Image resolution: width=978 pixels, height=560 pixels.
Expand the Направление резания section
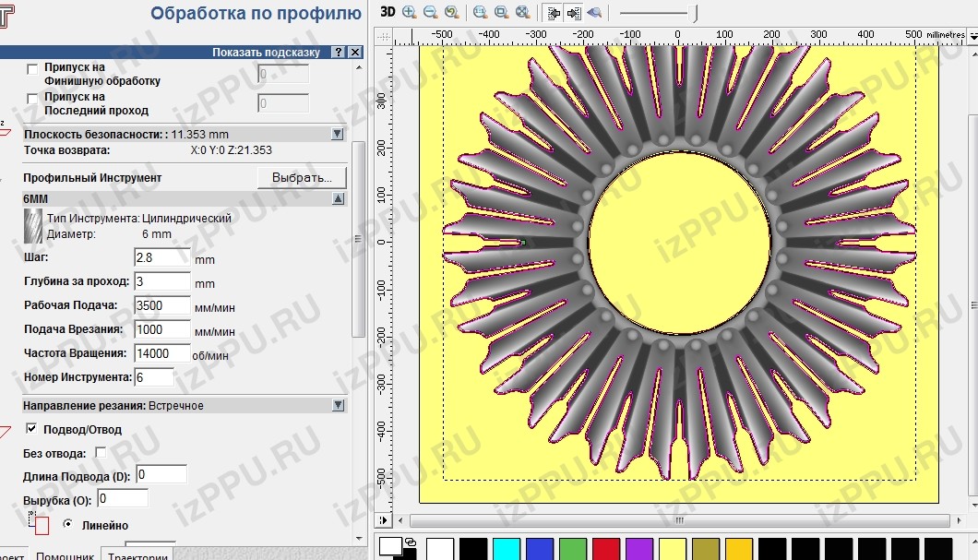[x=337, y=405]
